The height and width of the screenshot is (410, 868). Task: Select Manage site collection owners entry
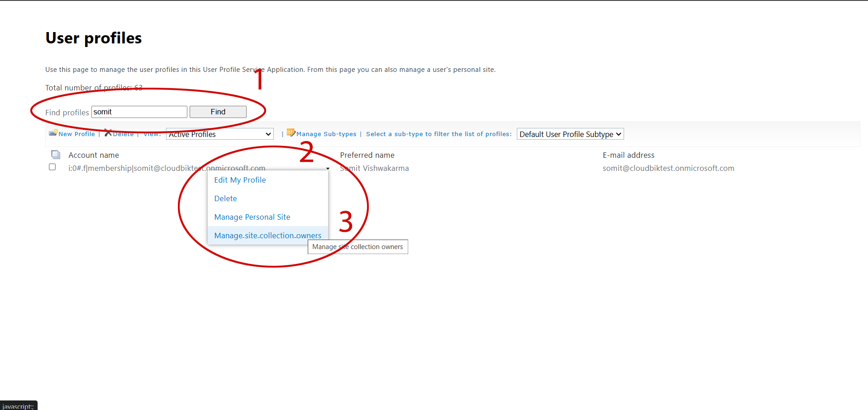click(268, 236)
